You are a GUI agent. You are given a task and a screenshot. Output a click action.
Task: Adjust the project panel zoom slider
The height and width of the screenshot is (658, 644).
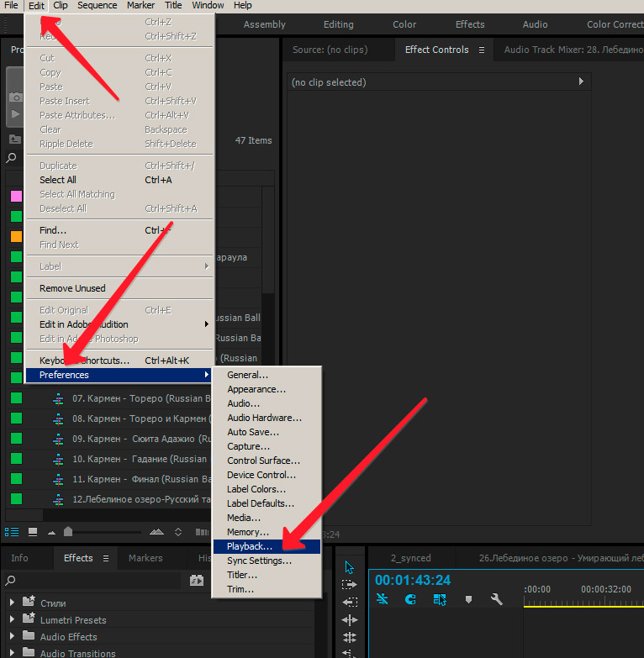[68, 532]
